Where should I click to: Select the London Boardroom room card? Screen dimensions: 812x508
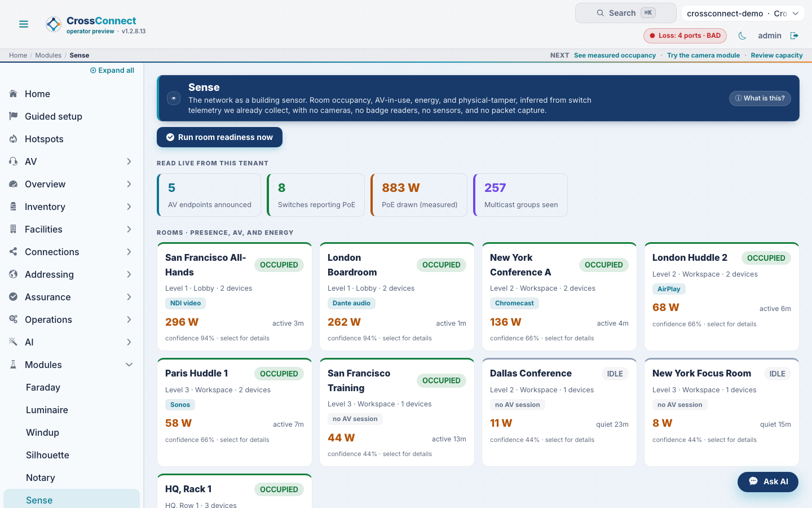pos(397,297)
